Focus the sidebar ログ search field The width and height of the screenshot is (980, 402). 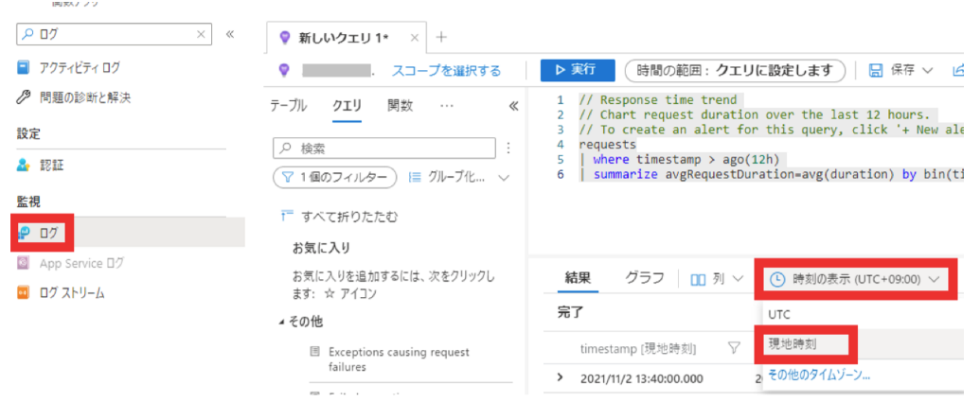tap(115, 34)
